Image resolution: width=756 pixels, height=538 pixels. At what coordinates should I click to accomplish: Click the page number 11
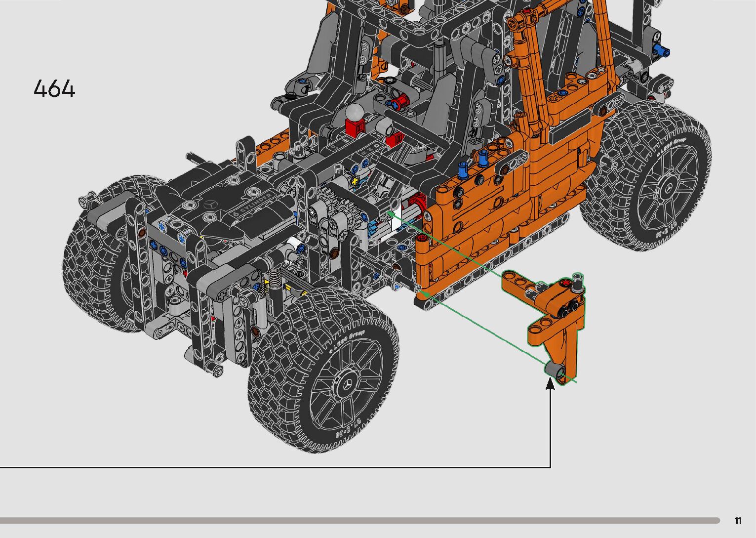[x=738, y=521]
